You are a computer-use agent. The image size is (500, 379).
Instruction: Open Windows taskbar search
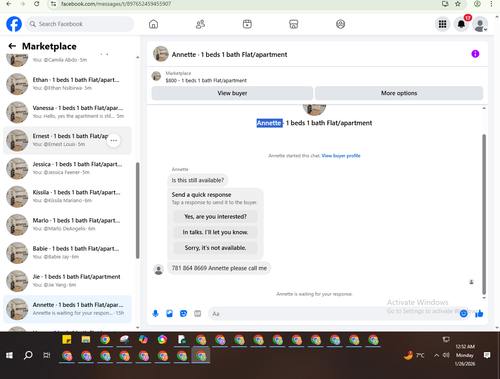click(x=28, y=355)
